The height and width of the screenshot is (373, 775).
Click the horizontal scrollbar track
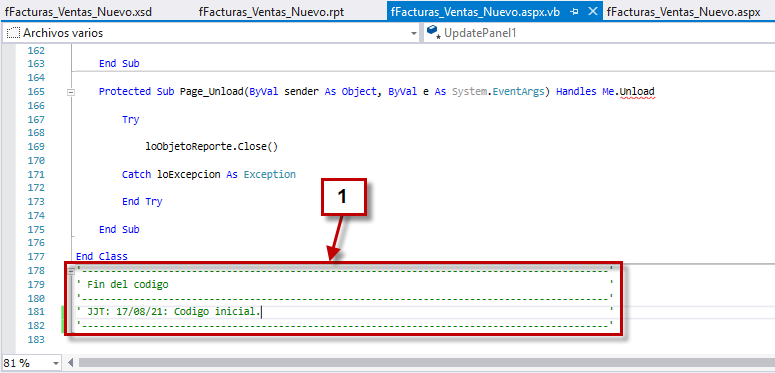426,363
